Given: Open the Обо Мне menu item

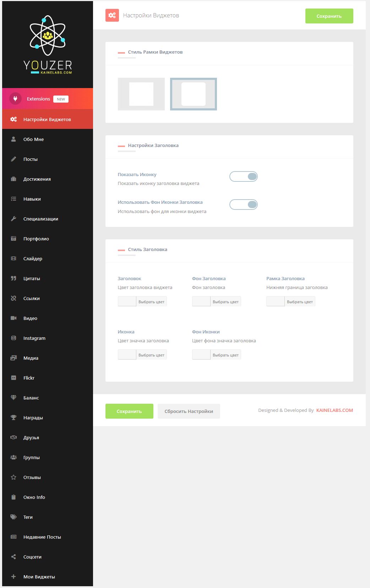Looking at the screenshot, I should click(x=33, y=139).
